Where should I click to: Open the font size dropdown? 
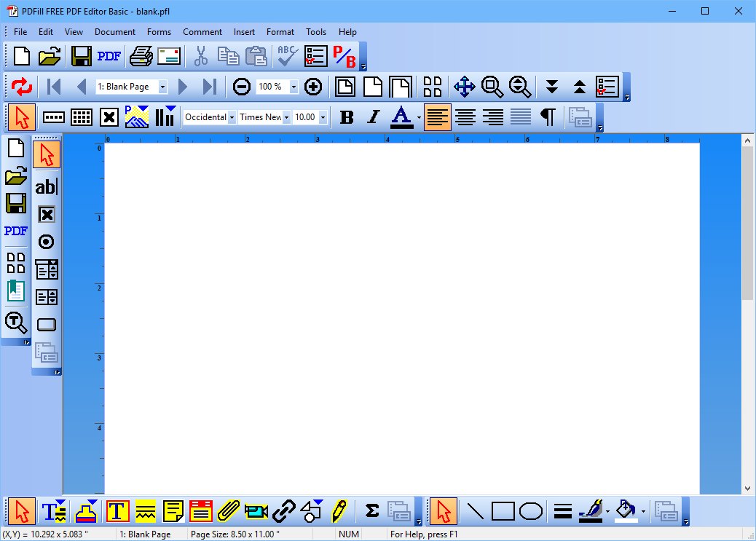(323, 117)
